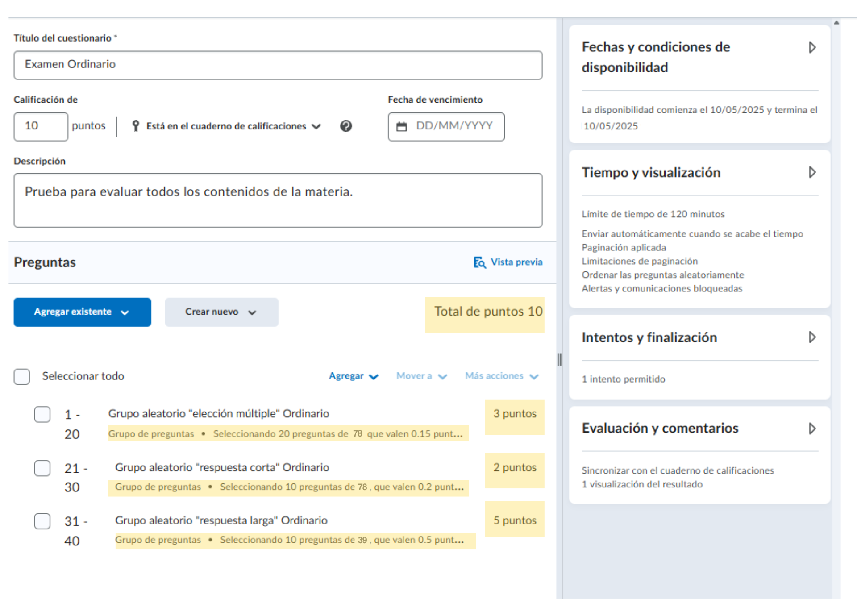Click the Vista previa magnifier icon
The height and width of the screenshot is (616, 857).
479,262
